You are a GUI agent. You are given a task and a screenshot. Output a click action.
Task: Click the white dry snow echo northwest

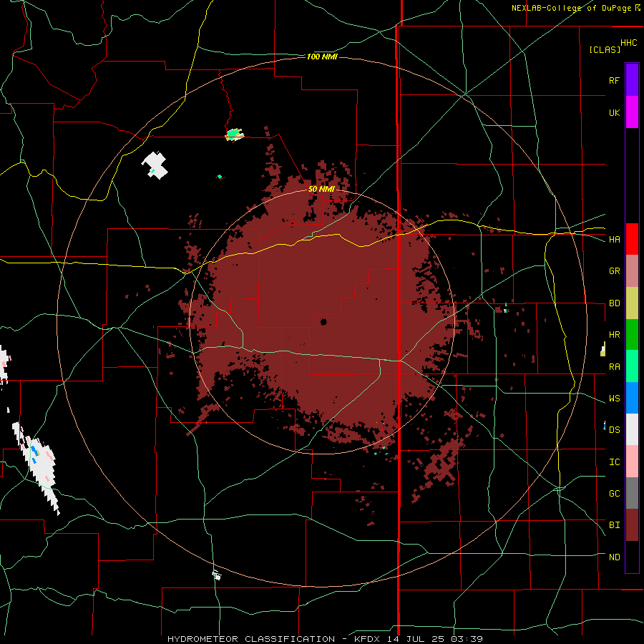click(155, 165)
